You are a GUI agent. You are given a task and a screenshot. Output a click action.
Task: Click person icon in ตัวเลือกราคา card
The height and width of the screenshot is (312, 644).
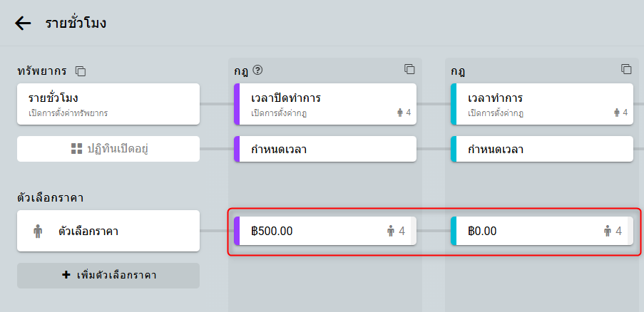pos(38,231)
